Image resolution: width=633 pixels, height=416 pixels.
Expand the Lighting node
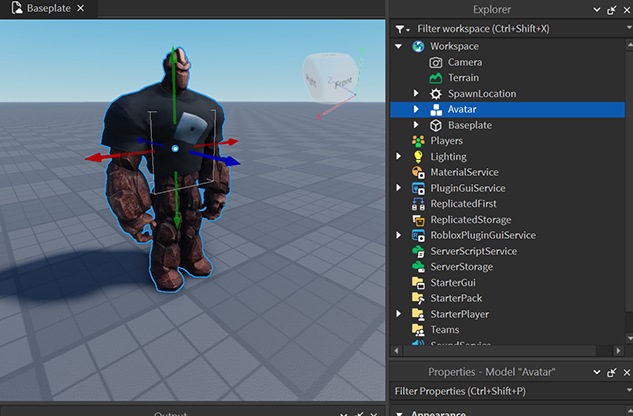(x=399, y=157)
